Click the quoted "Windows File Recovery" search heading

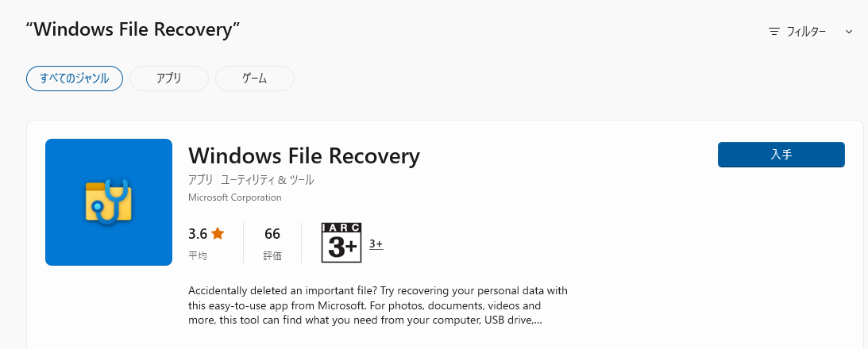[133, 30]
